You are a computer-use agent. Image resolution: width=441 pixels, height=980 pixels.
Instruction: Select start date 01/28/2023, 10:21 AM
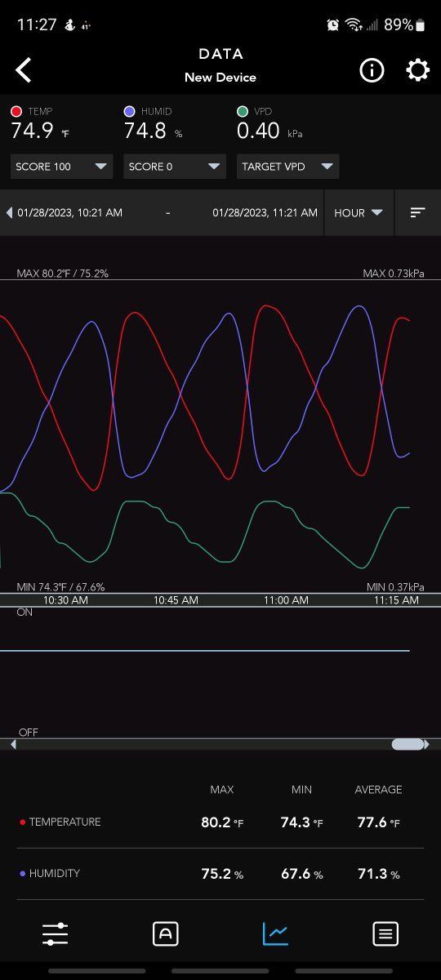point(69,212)
